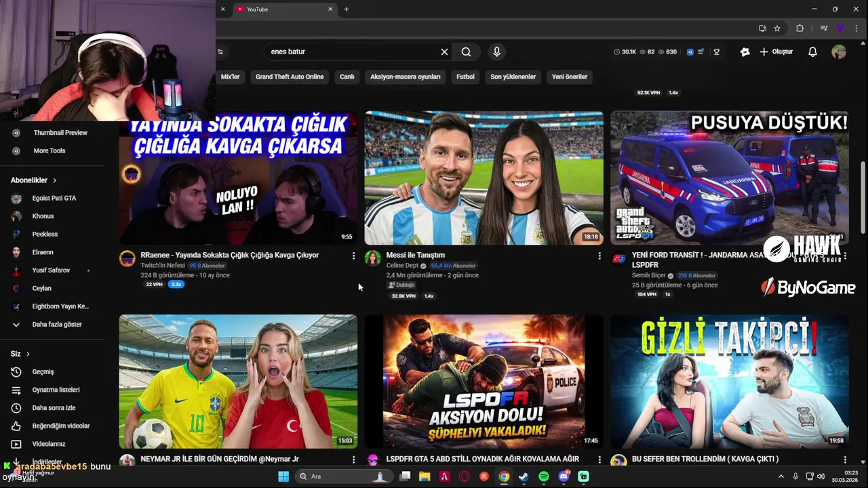The width and height of the screenshot is (868, 488).
Task: Open Yusuf Safarov subscription
Action: coord(52,270)
